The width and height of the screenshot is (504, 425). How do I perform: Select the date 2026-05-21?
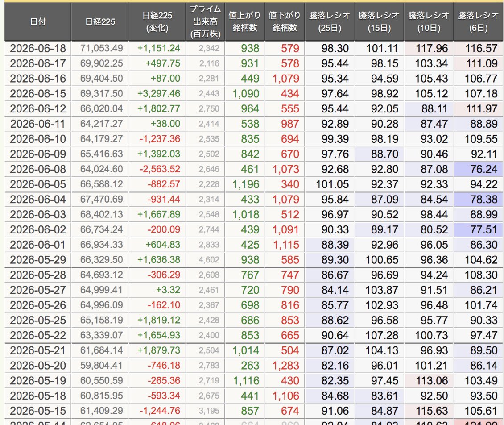click(x=38, y=351)
